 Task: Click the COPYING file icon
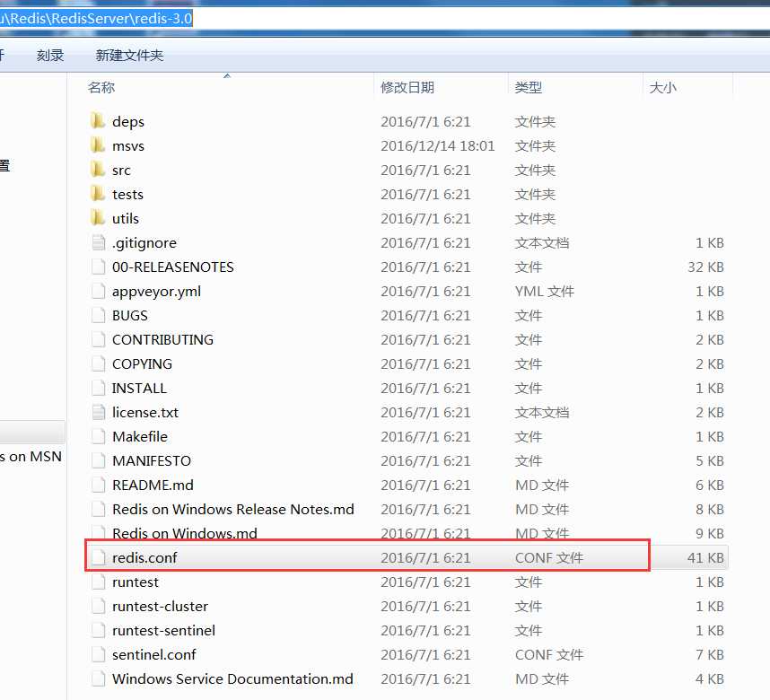98,363
